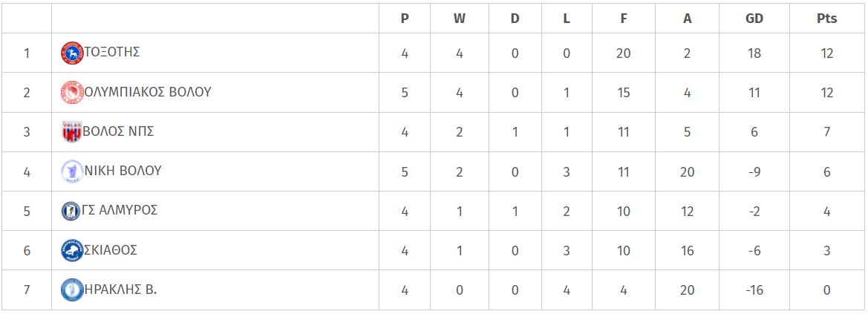Select the ΣΚΙΑΘΟΣ team name text
This screenshot has height=314, width=868.
(111, 249)
